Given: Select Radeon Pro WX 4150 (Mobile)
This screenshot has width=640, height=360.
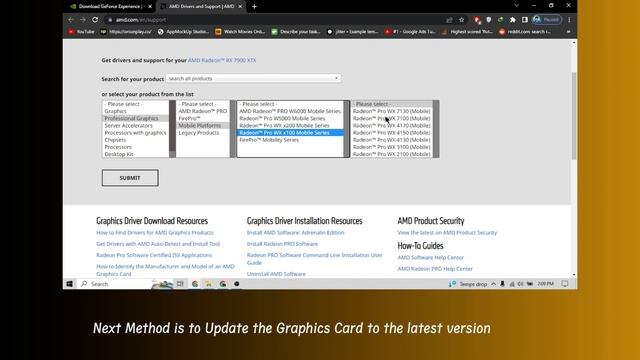Looking at the screenshot, I should pyautogui.click(x=391, y=133).
